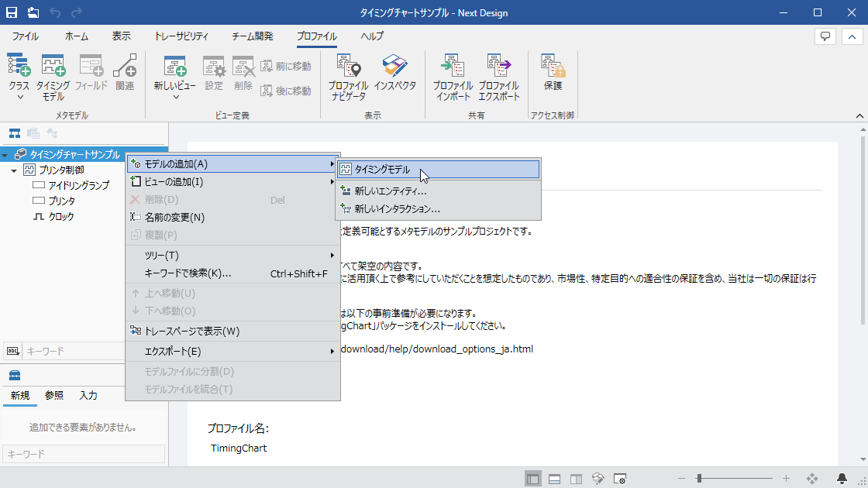
Task: Click キーワードで検索(K)... menu entry
Action: (x=232, y=273)
